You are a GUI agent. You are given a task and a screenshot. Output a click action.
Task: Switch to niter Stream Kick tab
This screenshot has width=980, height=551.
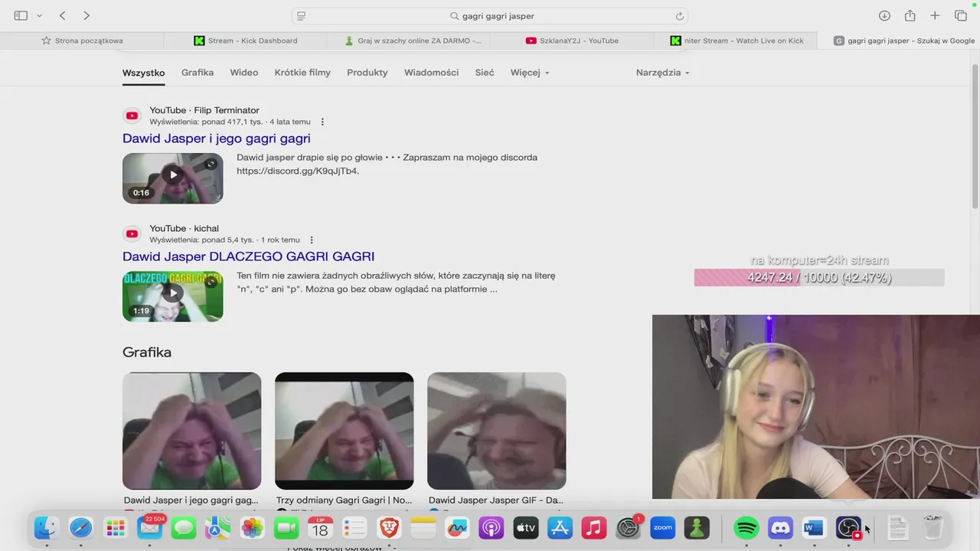(736, 41)
